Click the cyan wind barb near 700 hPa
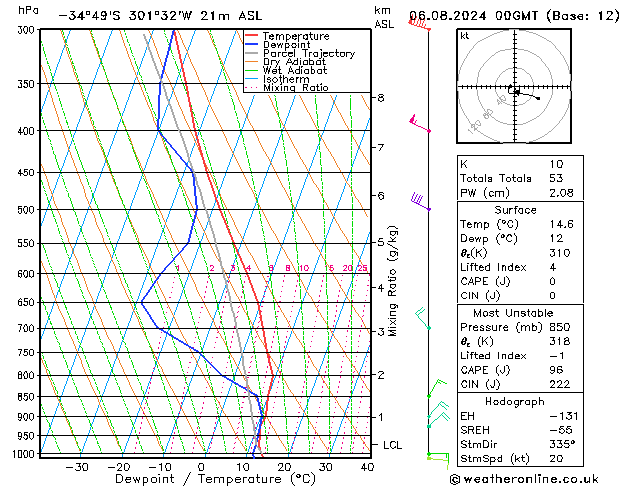 423,319
